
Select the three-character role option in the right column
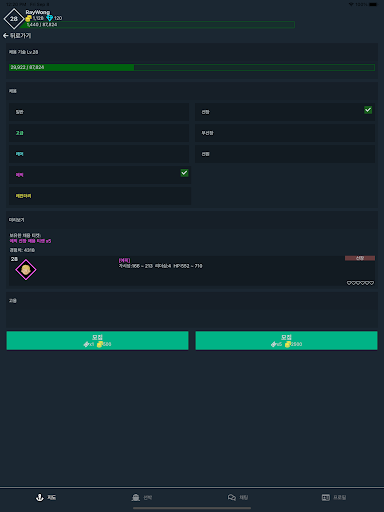(x=285, y=133)
